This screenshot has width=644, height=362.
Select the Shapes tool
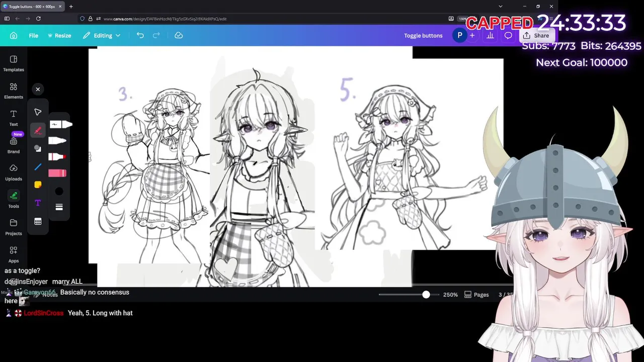pos(38,148)
